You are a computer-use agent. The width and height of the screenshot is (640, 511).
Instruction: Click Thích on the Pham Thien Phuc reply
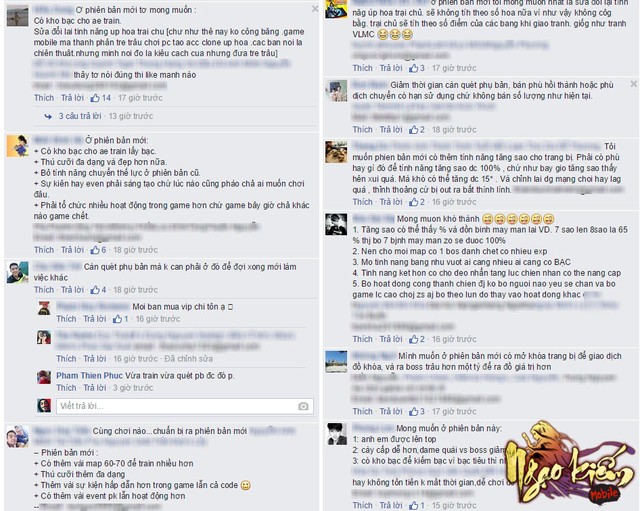coord(66,388)
